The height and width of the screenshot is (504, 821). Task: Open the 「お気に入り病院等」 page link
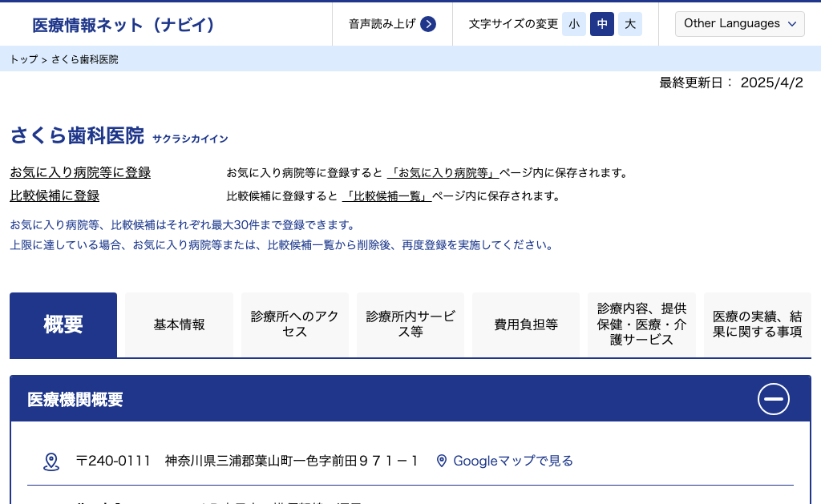[443, 173]
